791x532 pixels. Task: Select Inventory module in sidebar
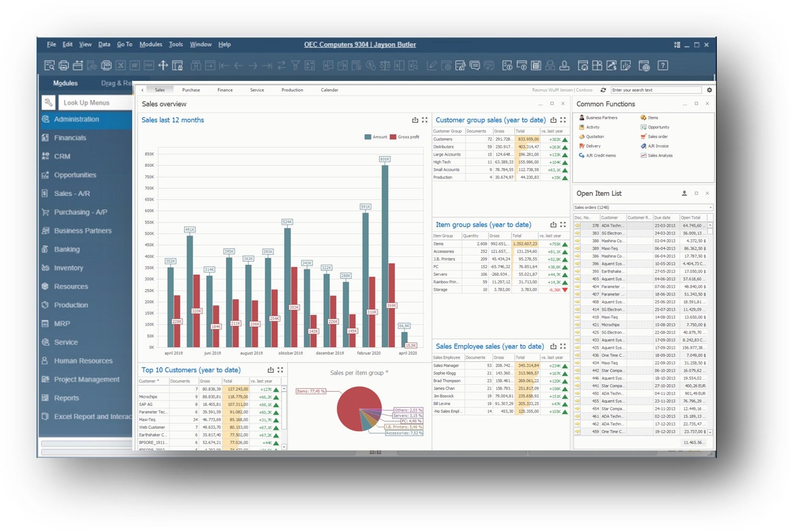click(68, 268)
